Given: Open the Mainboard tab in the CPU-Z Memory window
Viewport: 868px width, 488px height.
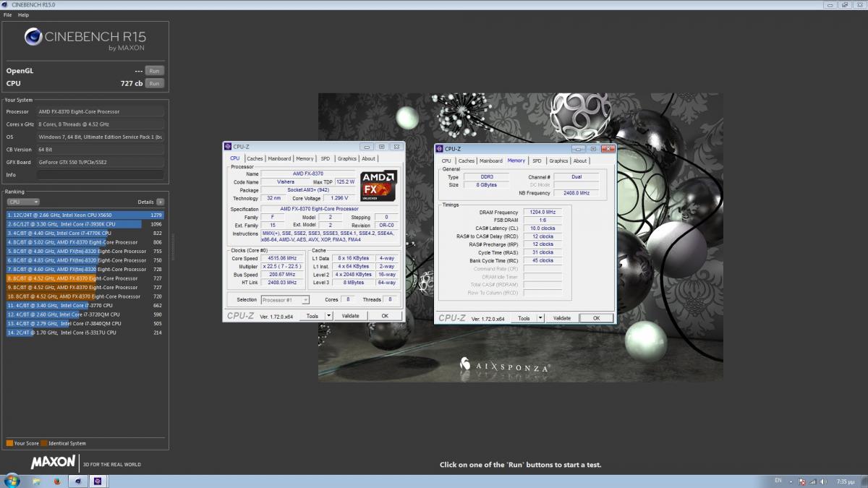Looking at the screenshot, I should tap(491, 160).
